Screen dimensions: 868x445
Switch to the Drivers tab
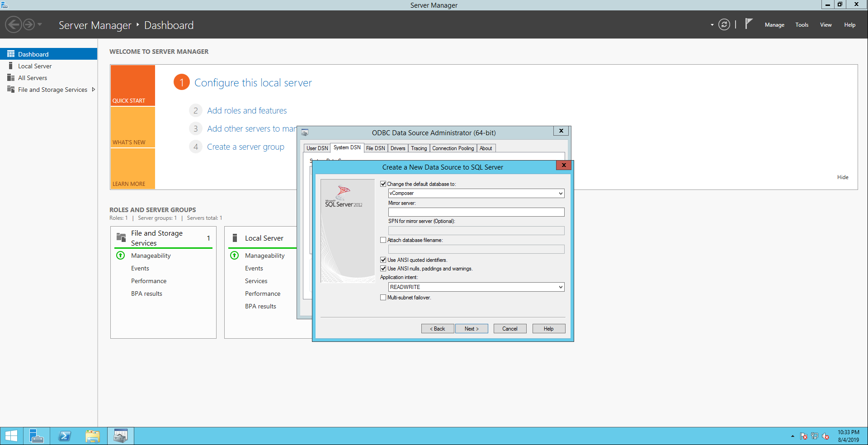pos(397,148)
